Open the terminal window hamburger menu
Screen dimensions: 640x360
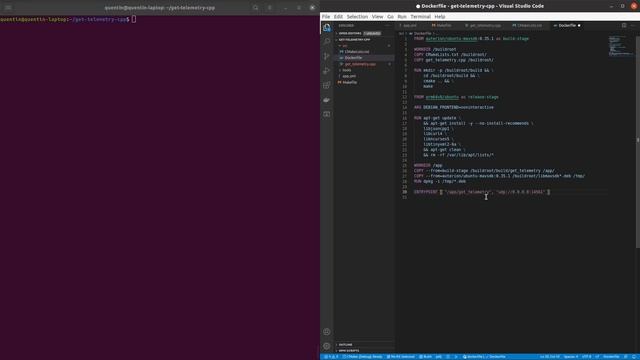click(x=8, y=7)
